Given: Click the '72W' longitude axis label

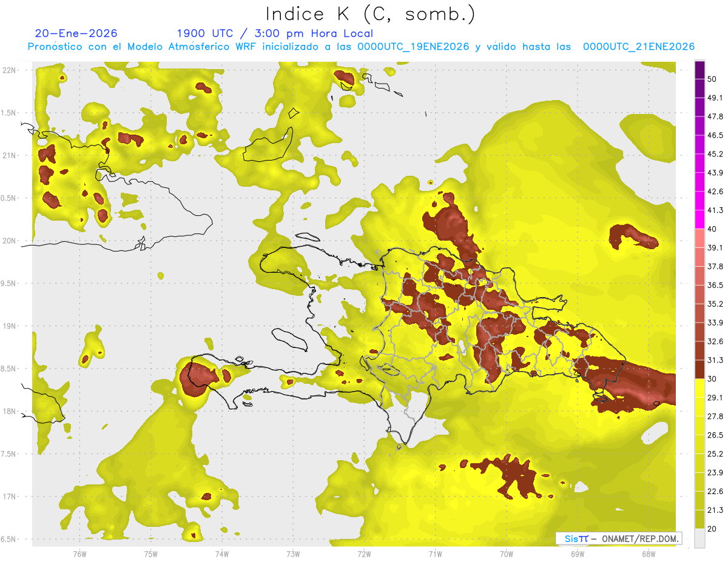Looking at the screenshot, I should (364, 554).
